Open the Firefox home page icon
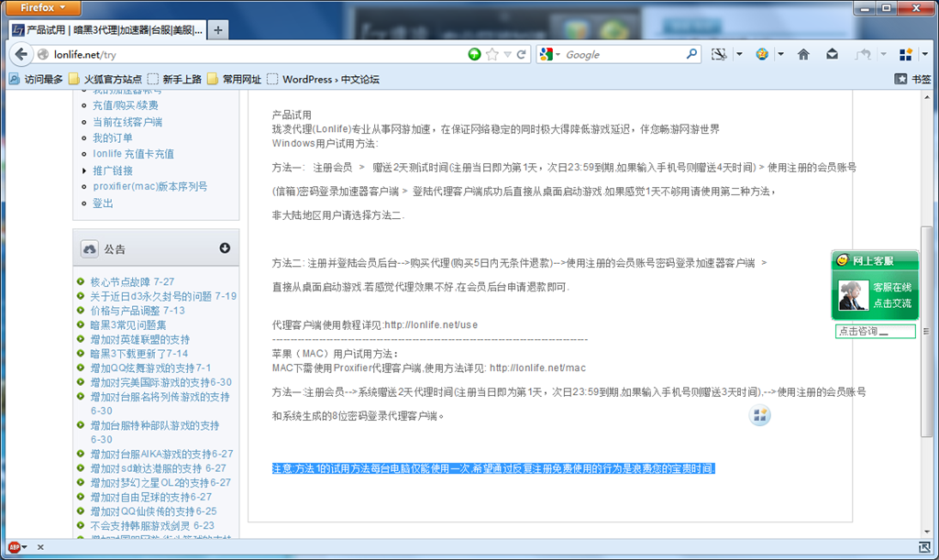This screenshot has width=939, height=560. [x=803, y=54]
